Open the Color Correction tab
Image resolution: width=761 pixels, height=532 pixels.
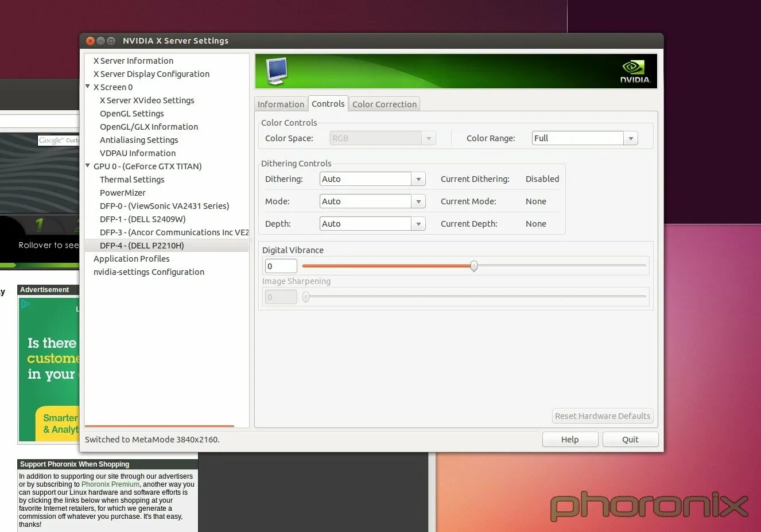coord(385,104)
